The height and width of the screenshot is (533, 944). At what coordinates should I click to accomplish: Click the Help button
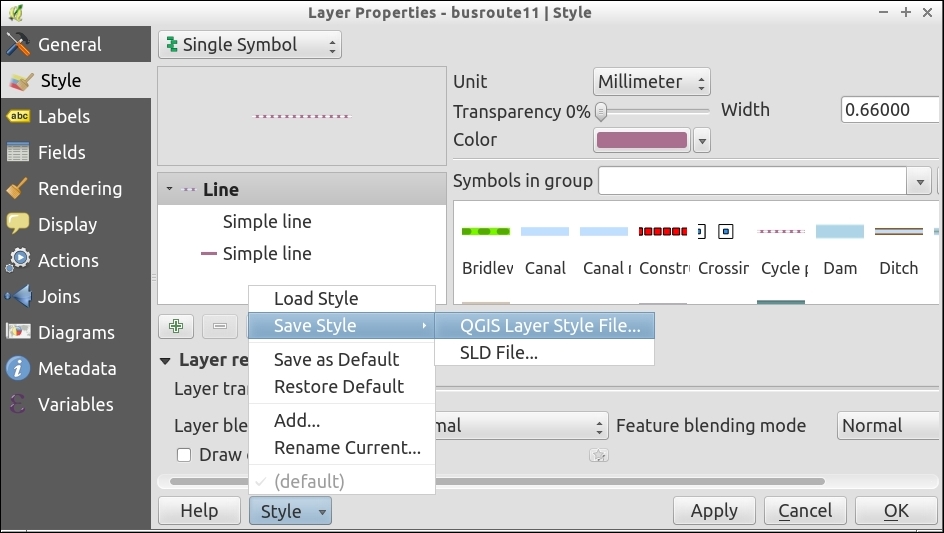coord(199,511)
